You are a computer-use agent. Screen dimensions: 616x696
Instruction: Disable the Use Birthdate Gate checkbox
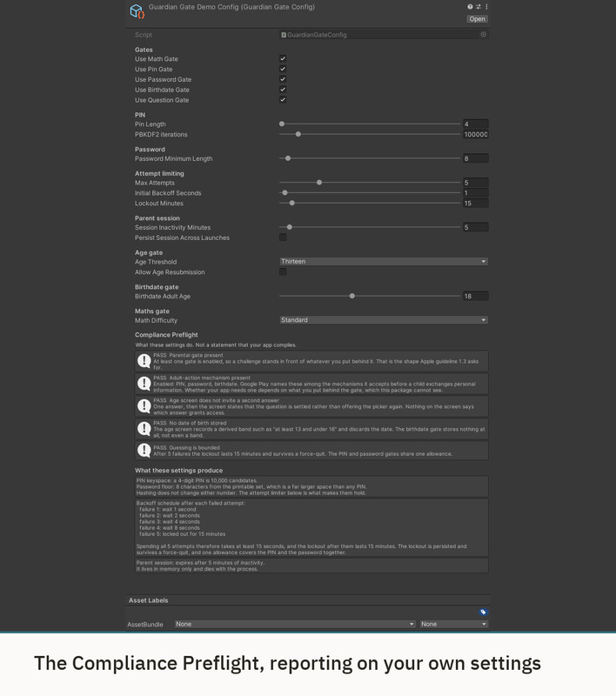(x=283, y=90)
